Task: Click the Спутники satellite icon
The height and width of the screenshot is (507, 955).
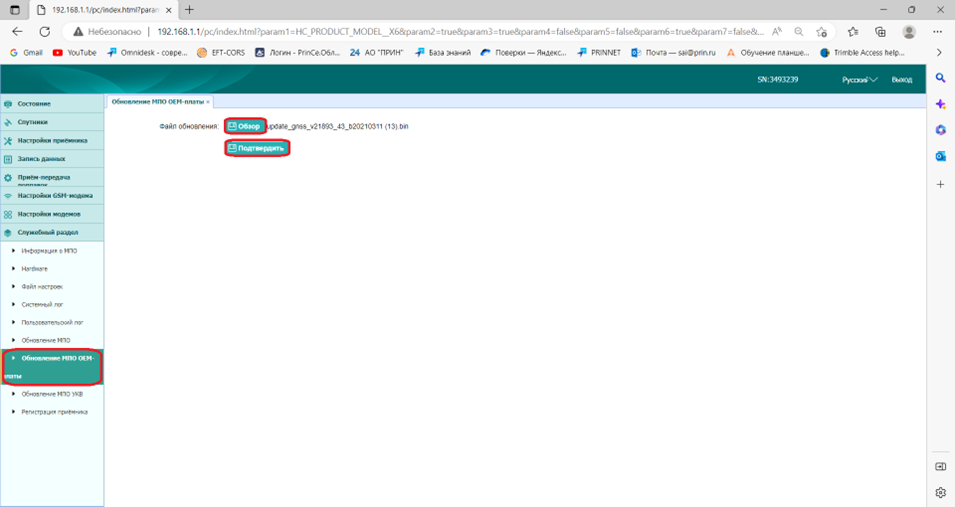Action: pos(8,122)
